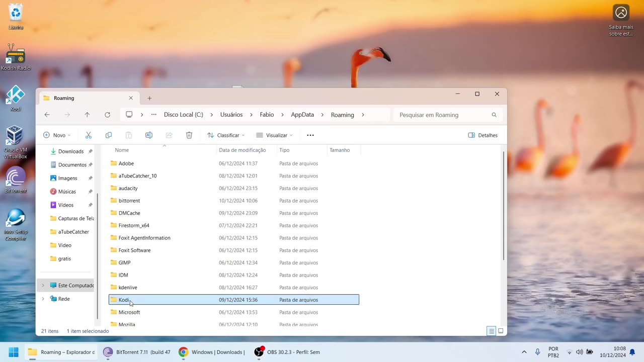Open Kodi desktop shortcut
Image resolution: width=644 pixels, height=362 pixels.
16,98
